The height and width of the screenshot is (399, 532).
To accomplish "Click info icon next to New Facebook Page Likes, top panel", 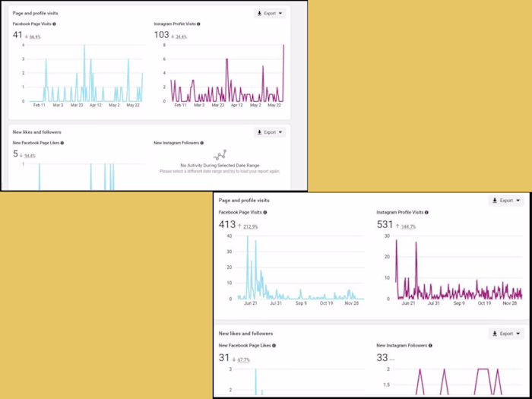I will (x=62, y=143).
